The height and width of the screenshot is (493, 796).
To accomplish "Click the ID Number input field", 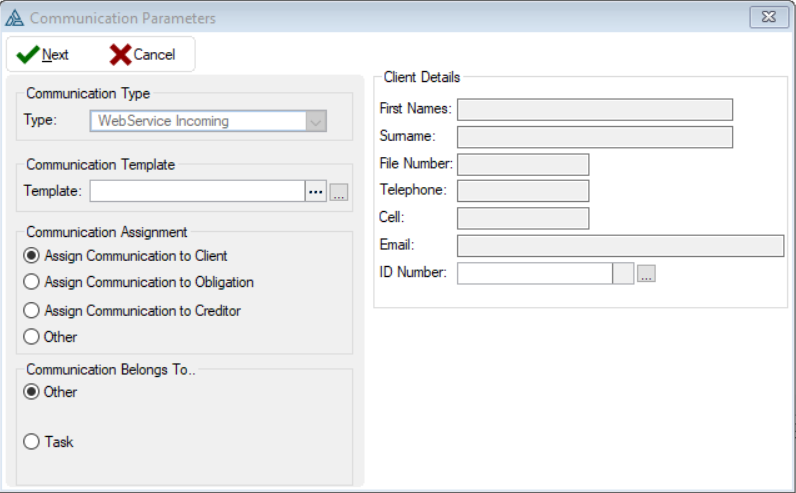I will point(534,273).
